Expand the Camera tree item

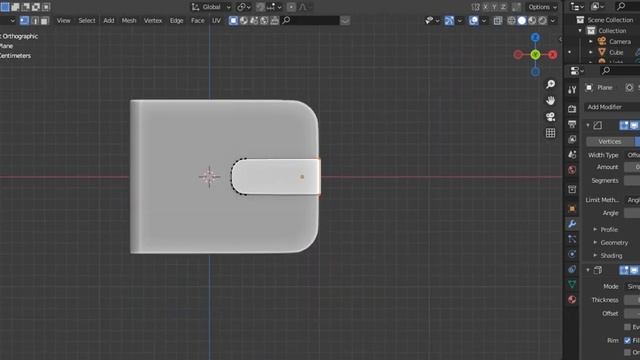[591, 42]
